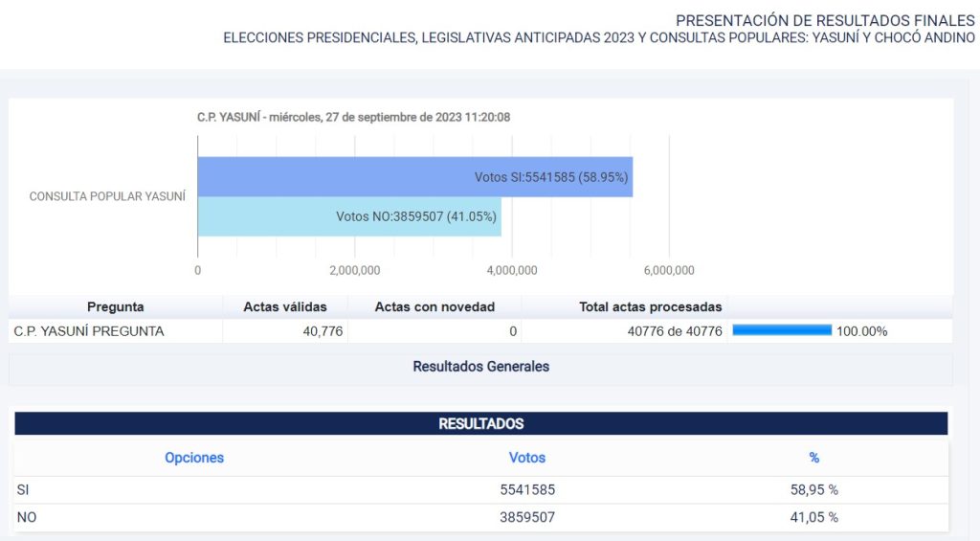Click the Total actas procesadas header

651,307
